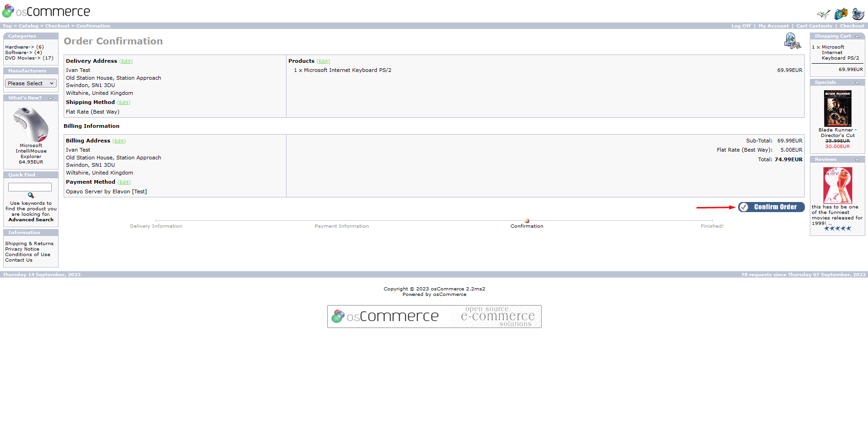The height and width of the screenshot is (426, 868).
Task: Open the Manufacturers 'Please Select' dropdown
Action: tap(31, 83)
